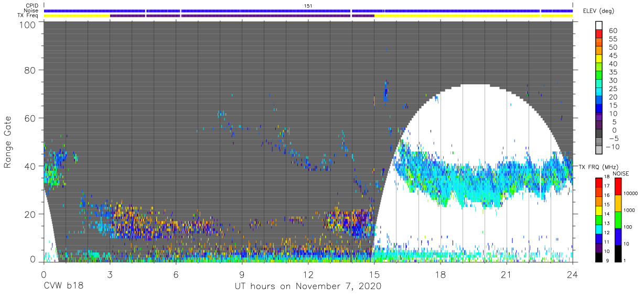Click the '−5' label on ELEV color bar

(x=613, y=138)
